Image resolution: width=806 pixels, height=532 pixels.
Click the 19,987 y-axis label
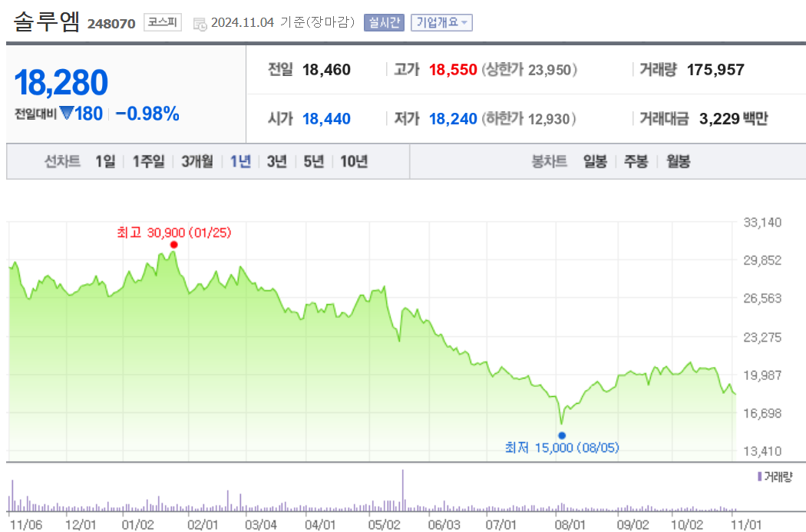tap(762, 375)
